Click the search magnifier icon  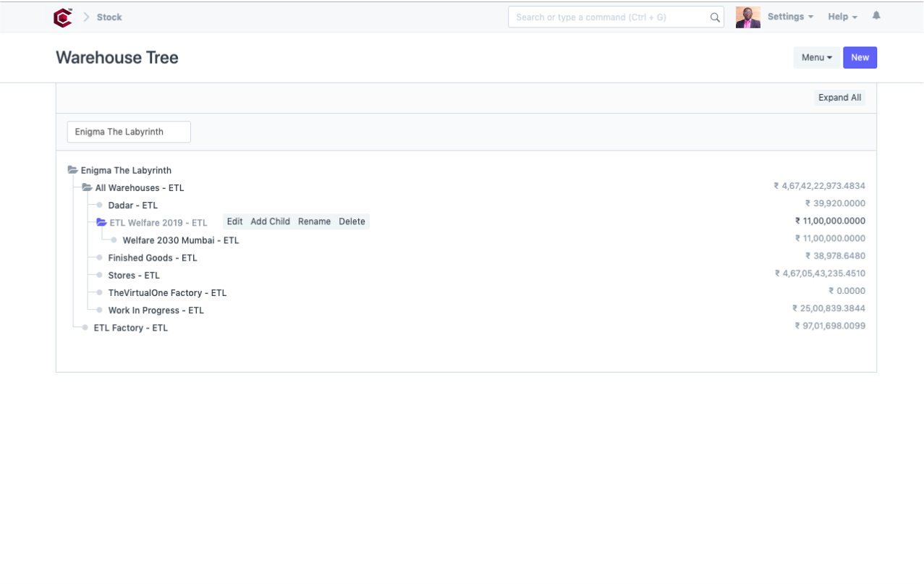coord(715,17)
